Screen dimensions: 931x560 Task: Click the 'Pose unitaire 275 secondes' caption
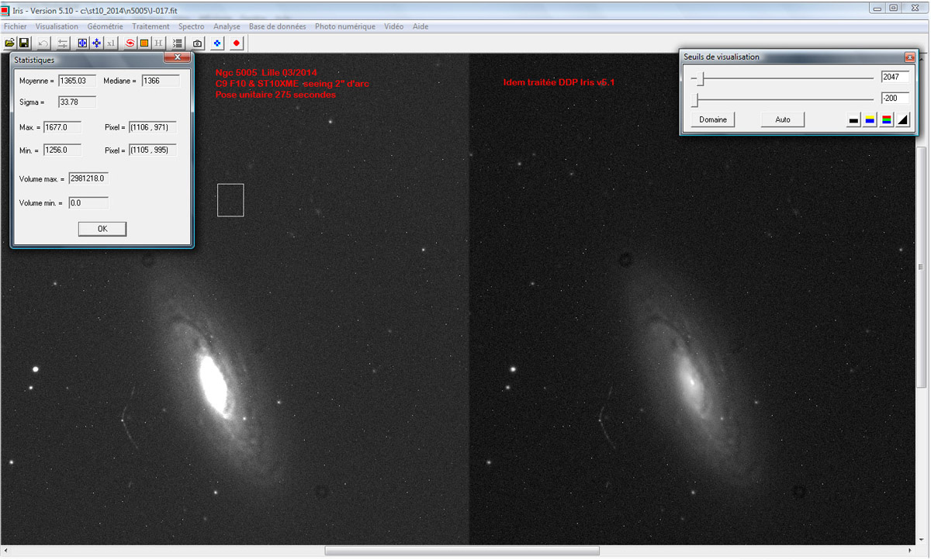click(x=275, y=94)
